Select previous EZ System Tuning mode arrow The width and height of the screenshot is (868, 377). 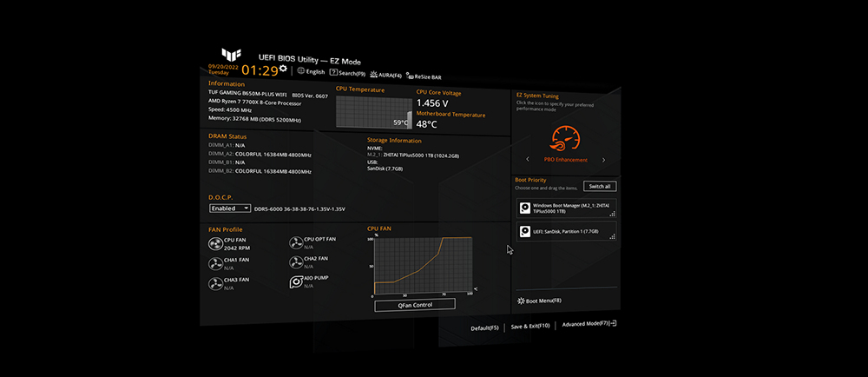pyautogui.click(x=528, y=159)
